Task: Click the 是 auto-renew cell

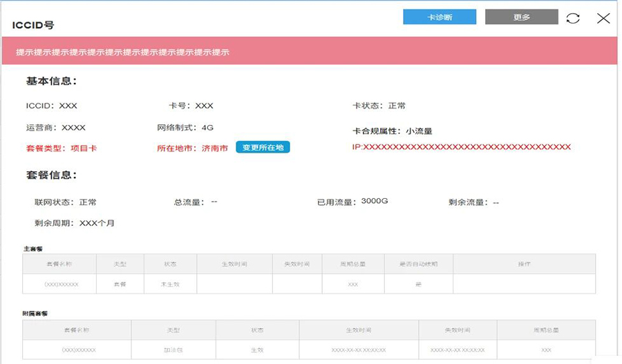Action: click(x=418, y=285)
